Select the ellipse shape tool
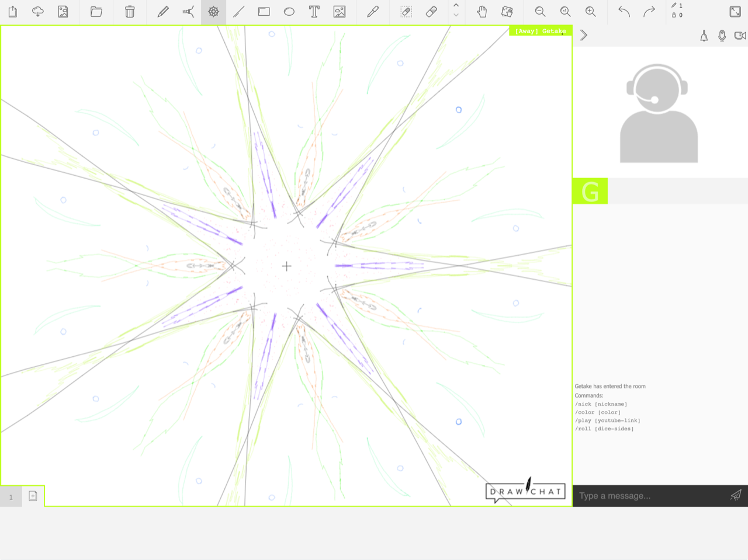Viewport: 748px width, 560px height. click(x=289, y=12)
